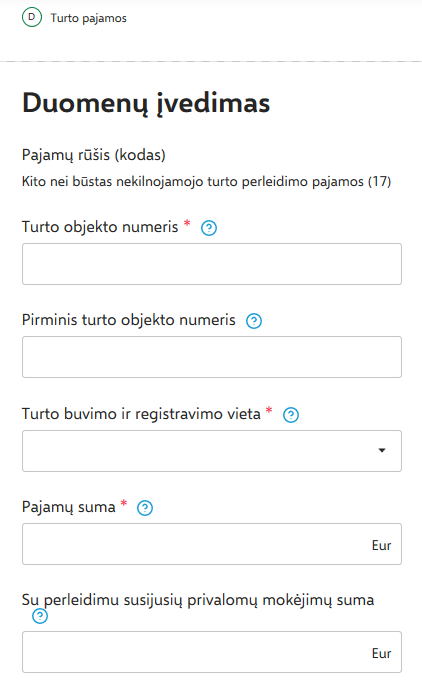
Task: Click the Pajamų suma label
Action: click(68, 507)
